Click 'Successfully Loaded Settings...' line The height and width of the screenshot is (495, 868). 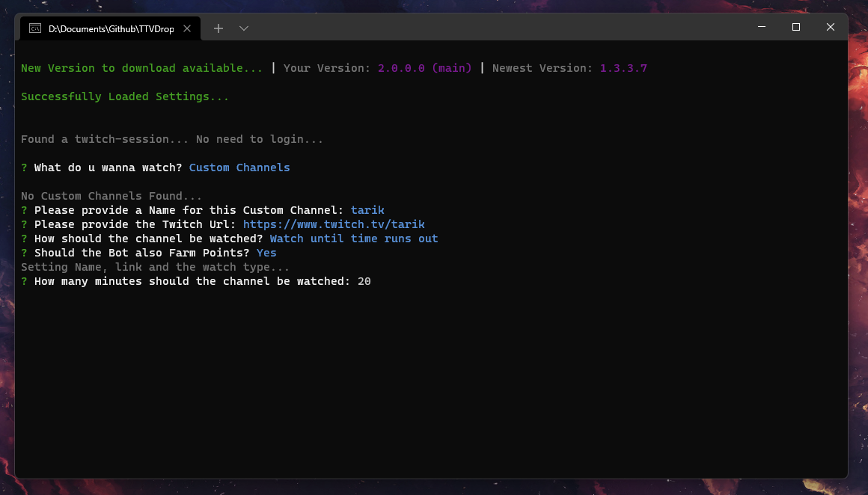click(x=124, y=96)
